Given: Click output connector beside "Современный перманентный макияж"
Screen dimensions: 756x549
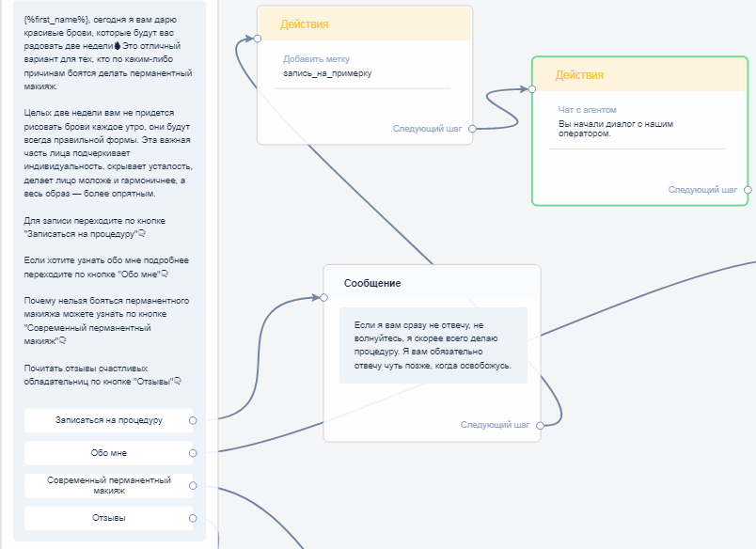Looking at the screenshot, I should point(193,486).
